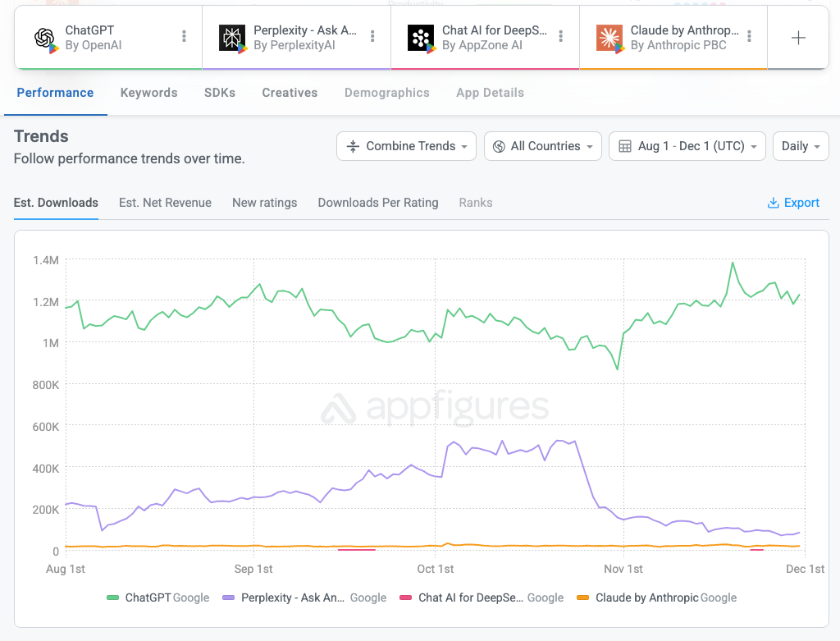
Task: Click the Claude by Anthropic app icon
Action: [x=609, y=38]
